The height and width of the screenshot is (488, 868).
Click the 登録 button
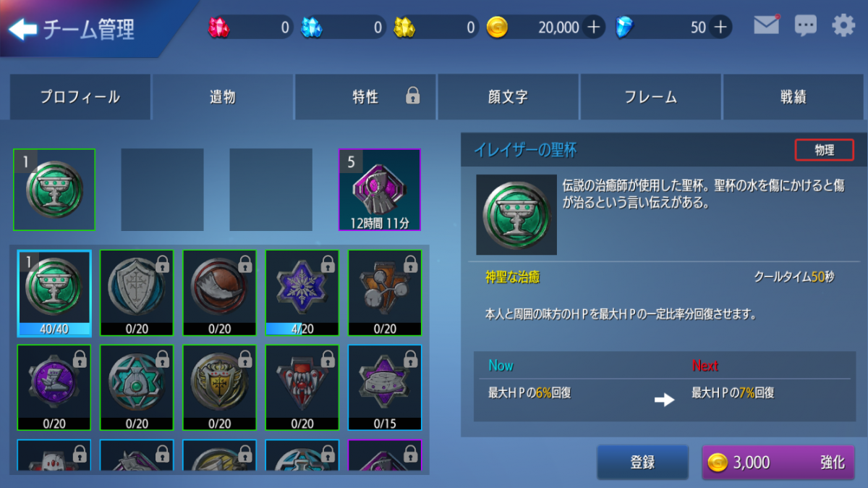(x=642, y=463)
